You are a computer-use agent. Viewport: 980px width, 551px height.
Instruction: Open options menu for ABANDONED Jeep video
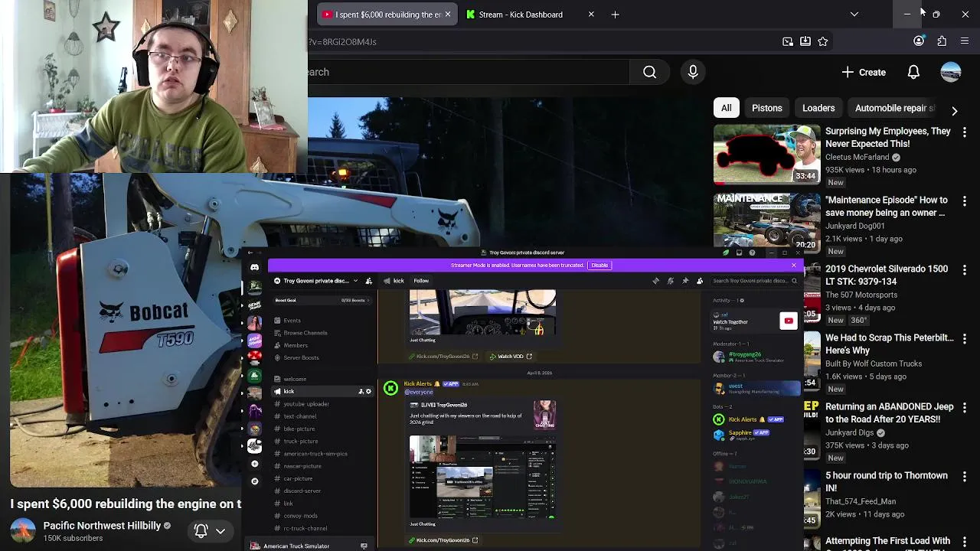pos(965,408)
